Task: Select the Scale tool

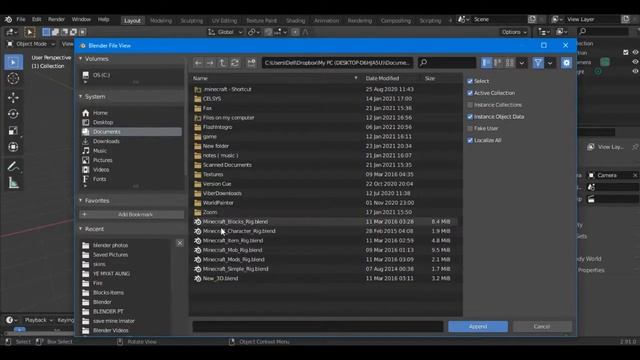Action: point(13,131)
